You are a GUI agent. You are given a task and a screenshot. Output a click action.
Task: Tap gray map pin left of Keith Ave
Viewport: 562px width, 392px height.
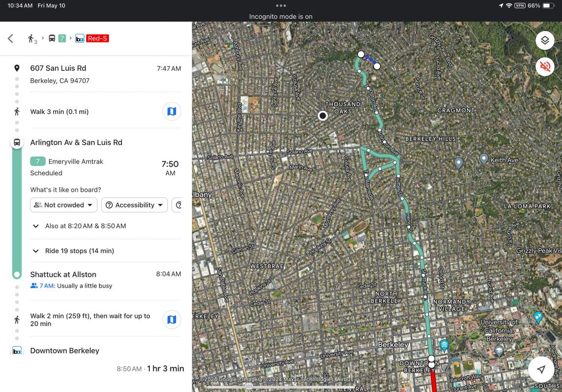[458, 163]
